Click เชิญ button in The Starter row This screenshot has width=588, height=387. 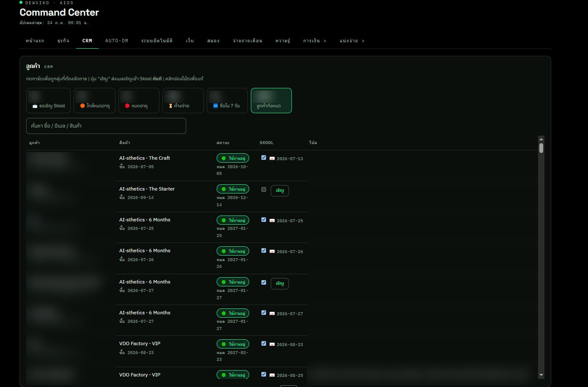(280, 191)
